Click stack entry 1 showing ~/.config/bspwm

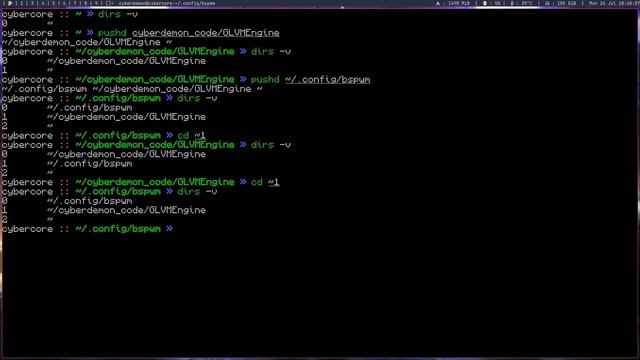tap(89, 163)
